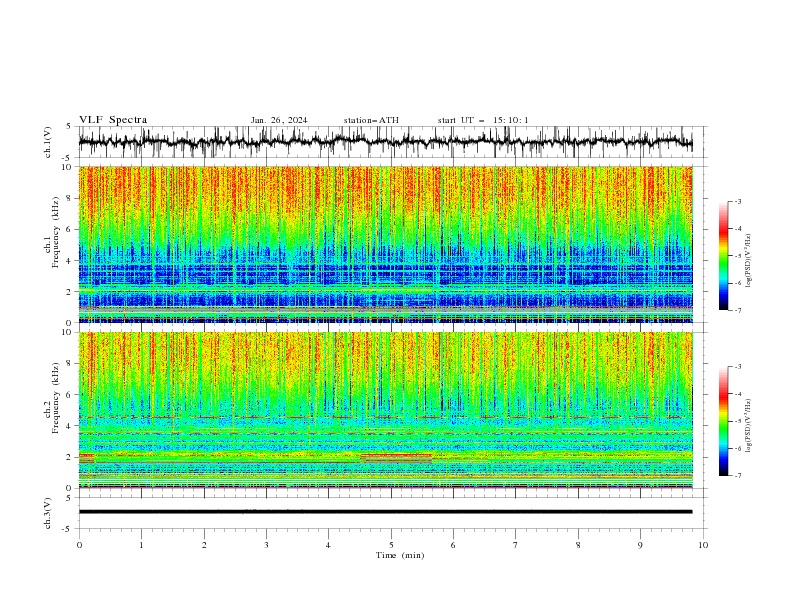Viewport: 792px width, 612px height.
Task: Click time axis tick label '5'
Action: tap(391, 545)
